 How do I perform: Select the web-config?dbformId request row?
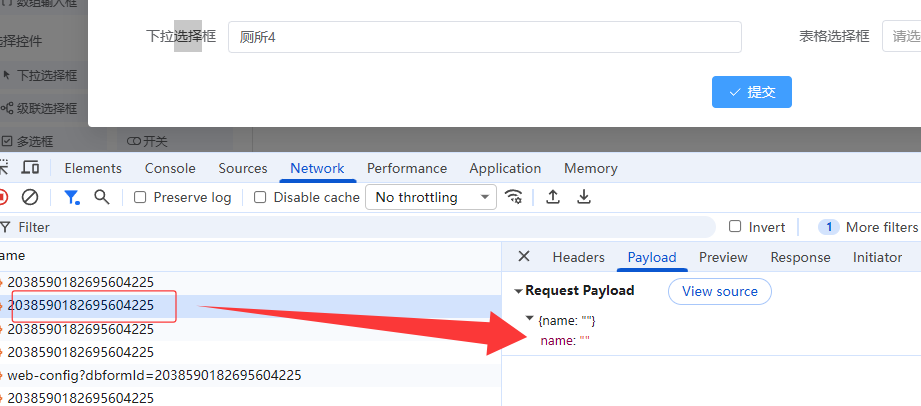[x=154, y=375]
